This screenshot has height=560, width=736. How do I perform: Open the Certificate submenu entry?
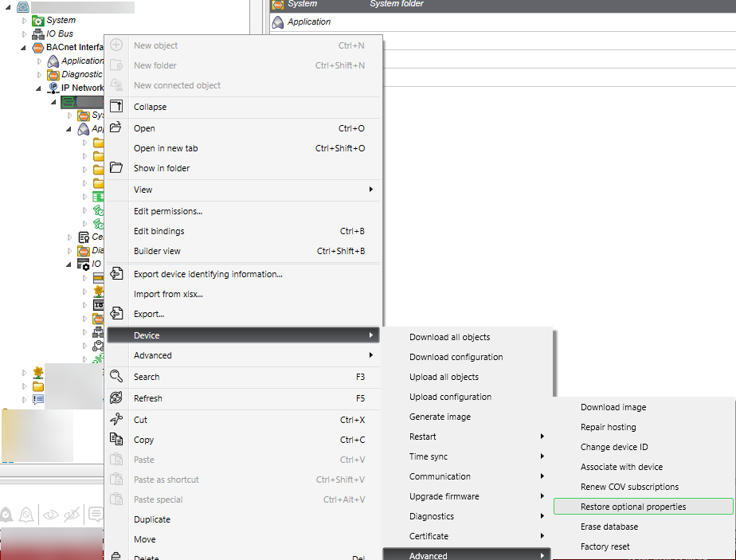466,536
